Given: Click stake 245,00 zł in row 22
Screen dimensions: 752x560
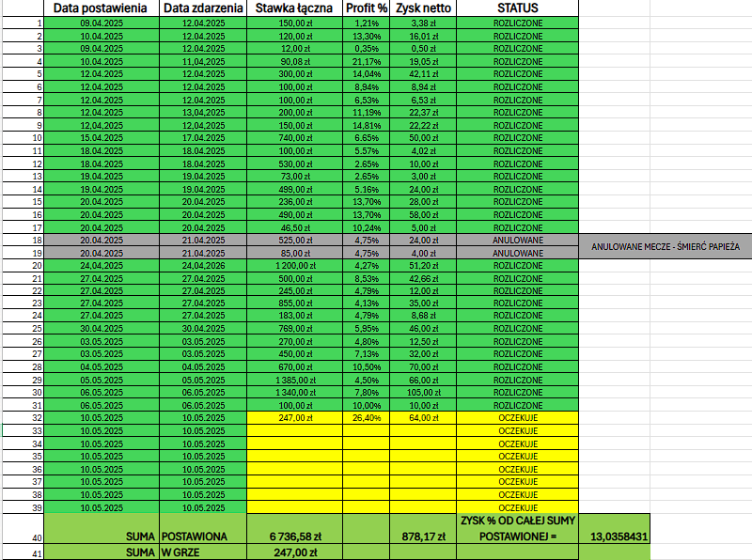Looking at the screenshot, I should 294,290.
